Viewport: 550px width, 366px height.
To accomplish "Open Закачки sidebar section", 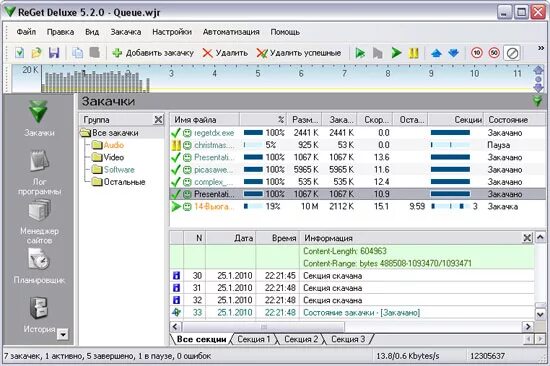I will point(39,118).
